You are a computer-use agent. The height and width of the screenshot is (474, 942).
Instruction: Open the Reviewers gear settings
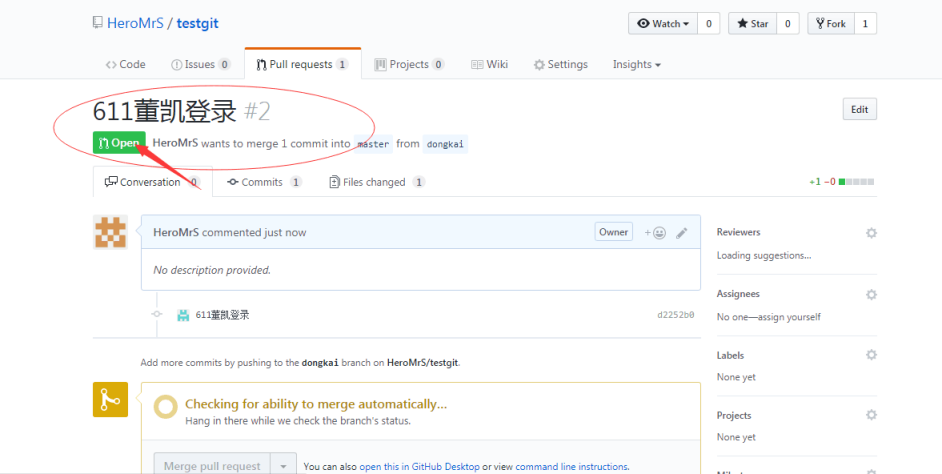pos(871,232)
